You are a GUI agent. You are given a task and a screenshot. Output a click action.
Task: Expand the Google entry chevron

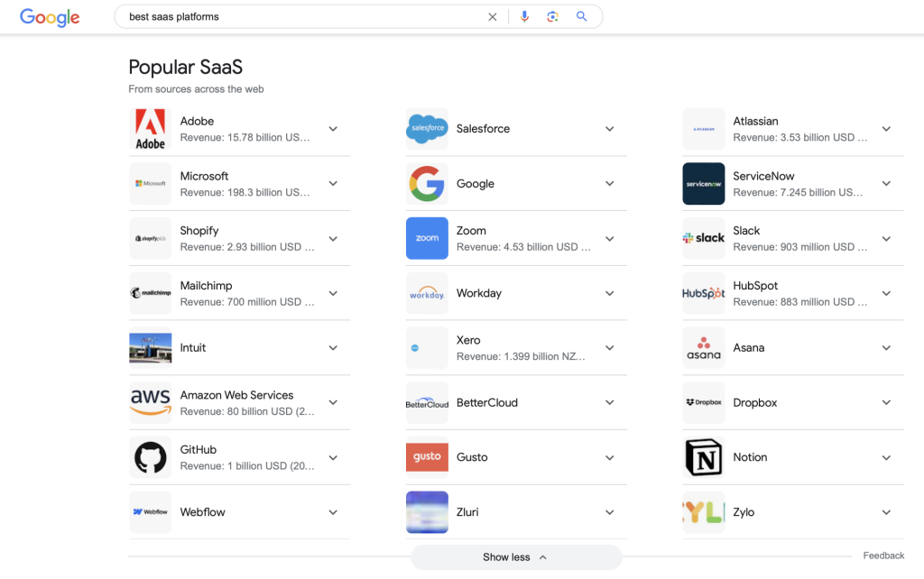(610, 184)
